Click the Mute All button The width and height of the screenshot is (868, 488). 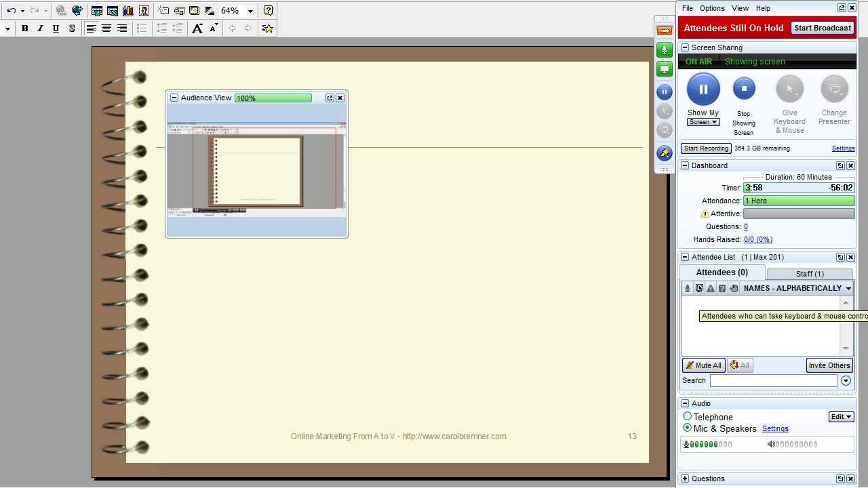coord(703,365)
